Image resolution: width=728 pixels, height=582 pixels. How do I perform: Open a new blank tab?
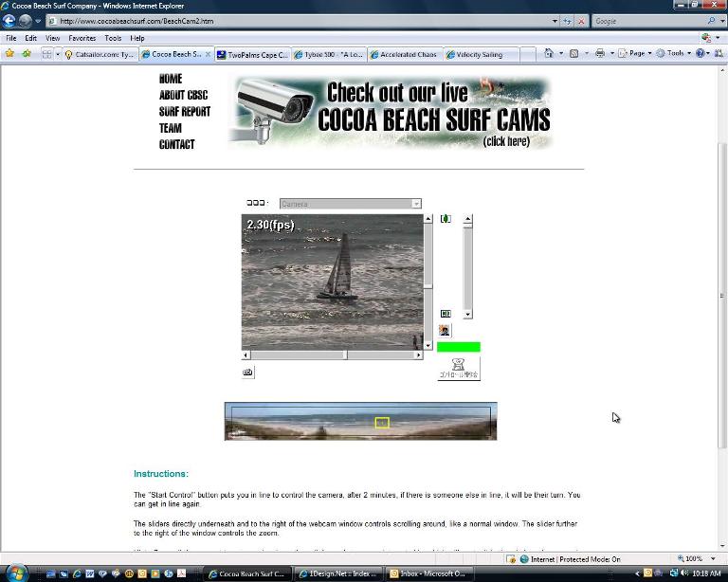click(528, 55)
